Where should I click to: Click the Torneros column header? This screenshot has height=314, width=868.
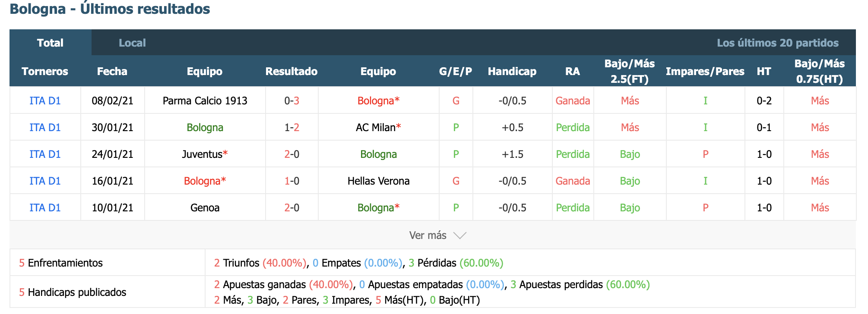pyautogui.click(x=45, y=71)
